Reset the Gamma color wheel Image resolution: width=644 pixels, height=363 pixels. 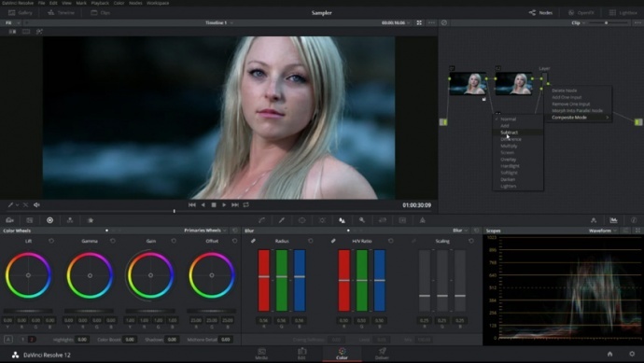113,241
